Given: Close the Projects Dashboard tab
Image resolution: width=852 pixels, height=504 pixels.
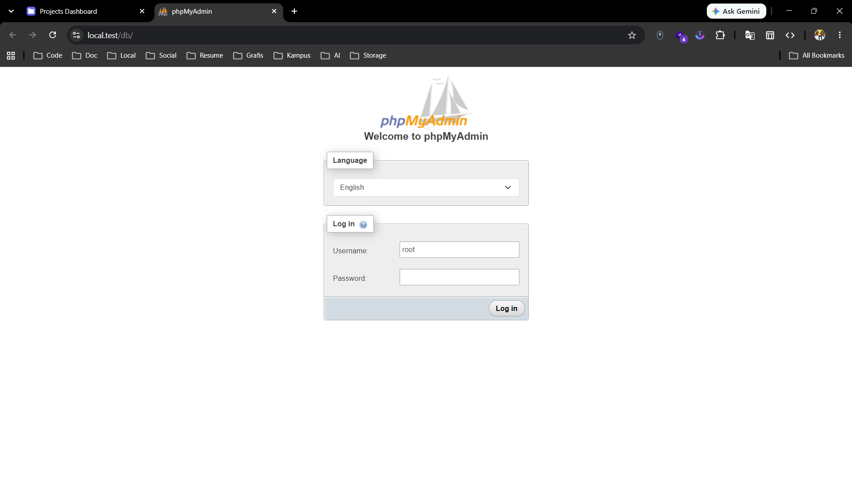Looking at the screenshot, I should point(142,11).
